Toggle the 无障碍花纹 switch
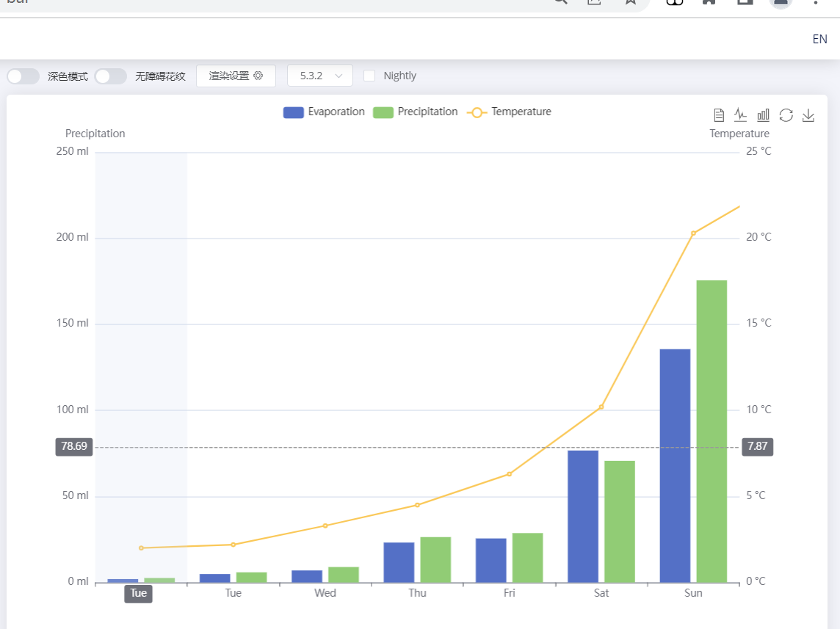The height and width of the screenshot is (629, 840). click(x=111, y=76)
